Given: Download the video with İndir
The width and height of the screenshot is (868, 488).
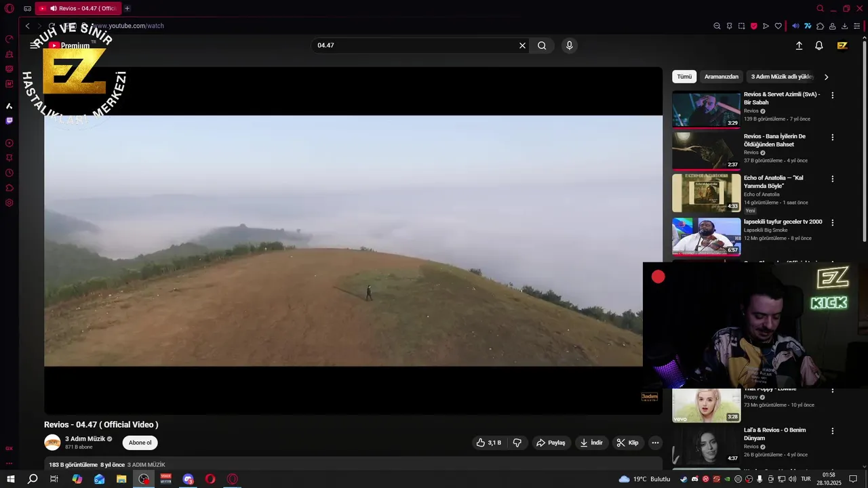Looking at the screenshot, I should [x=591, y=443].
